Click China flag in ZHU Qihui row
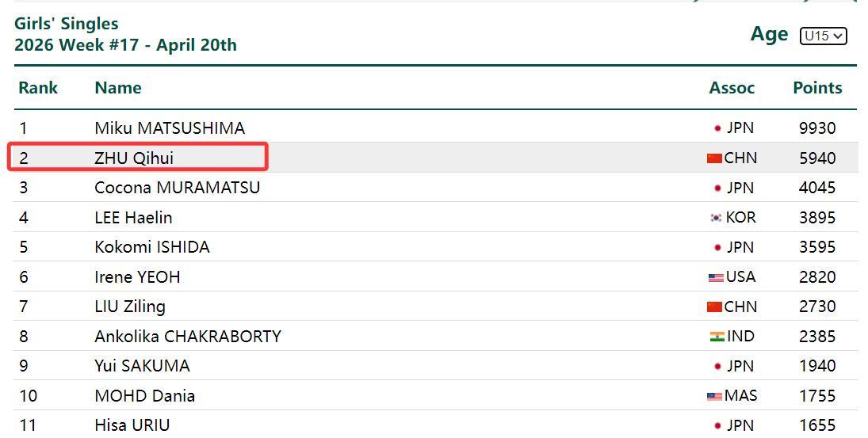 (714, 158)
